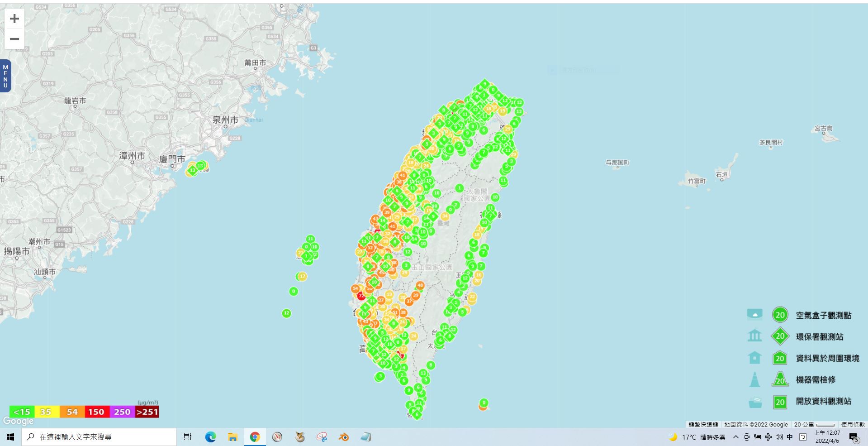
Task: Click the open data folder icon in the legend
Action: point(754,402)
